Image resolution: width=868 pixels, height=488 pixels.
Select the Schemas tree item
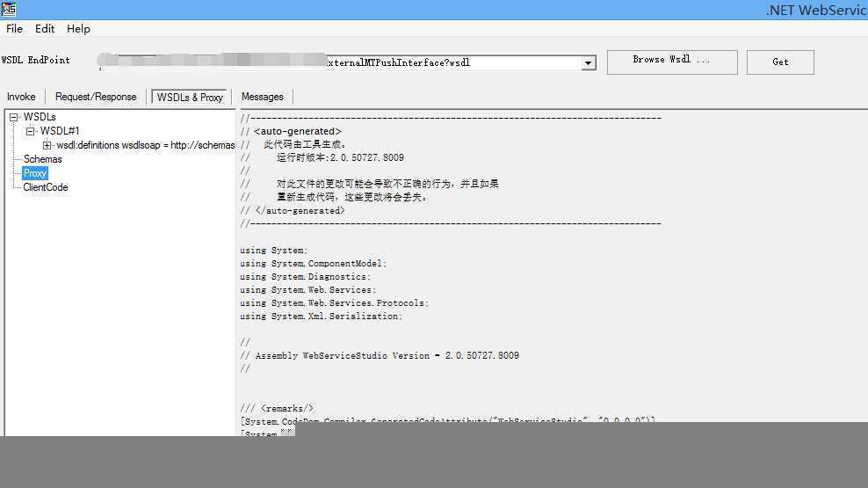(43, 159)
